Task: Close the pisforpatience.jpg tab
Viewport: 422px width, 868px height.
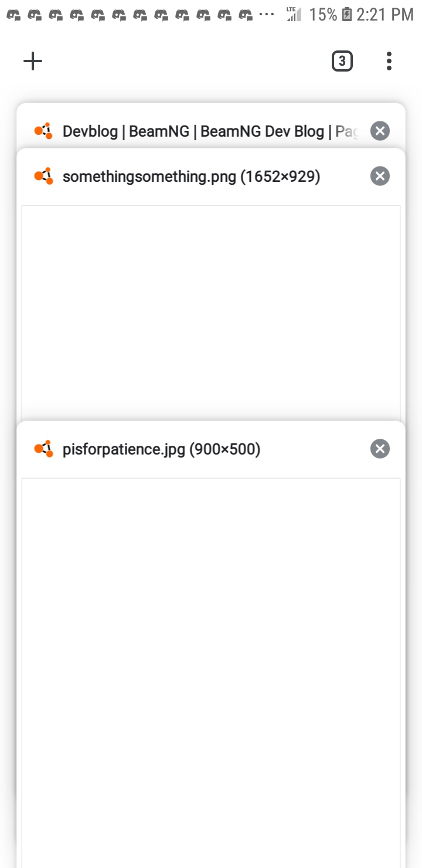Action: [x=380, y=449]
